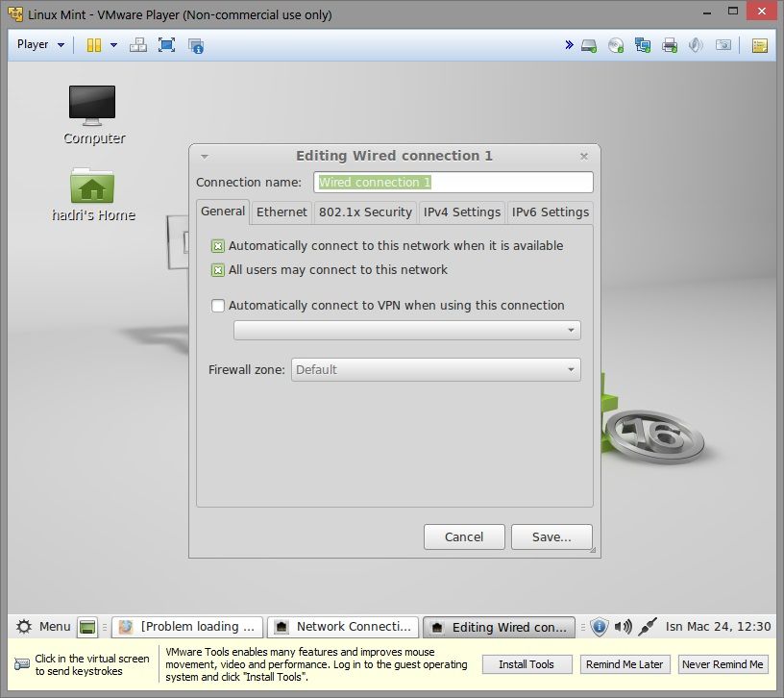Select Editing Wired connection taskbar entry
This screenshot has width=784, height=698.
pos(499,628)
